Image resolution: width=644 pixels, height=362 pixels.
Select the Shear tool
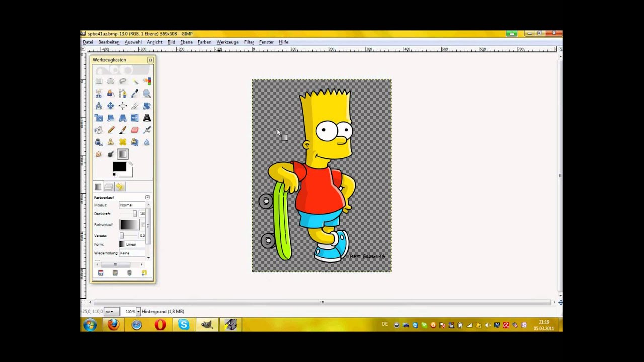tap(111, 118)
